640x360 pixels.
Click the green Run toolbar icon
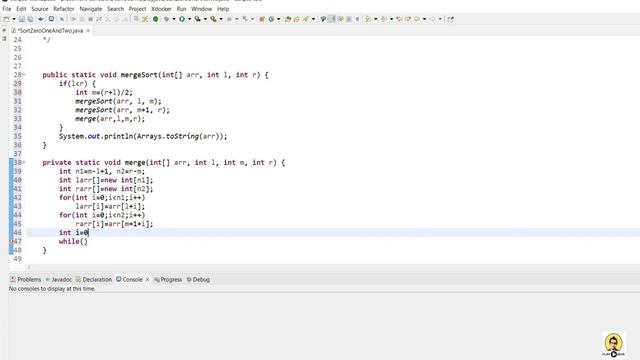point(182,19)
